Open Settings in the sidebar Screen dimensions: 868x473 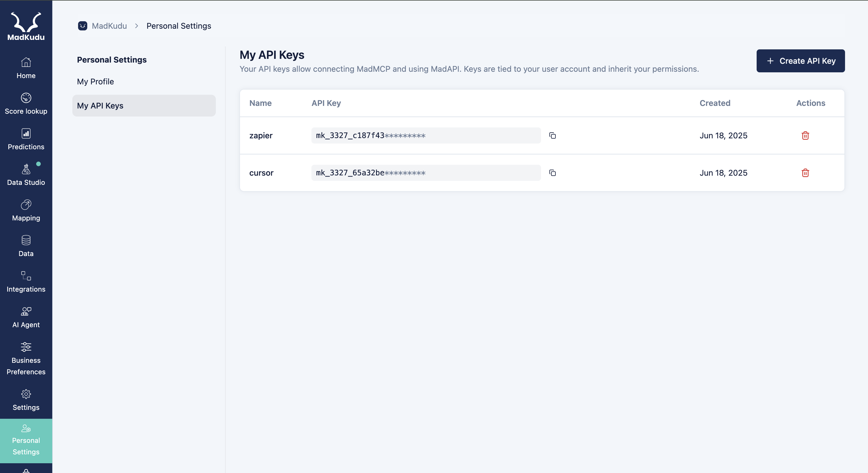pyautogui.click(x=26, y=400)
